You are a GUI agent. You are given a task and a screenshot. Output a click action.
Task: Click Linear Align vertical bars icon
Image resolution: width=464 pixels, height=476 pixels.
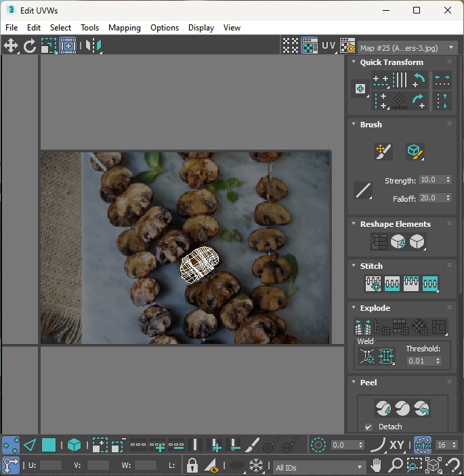[x=400, y=80]
